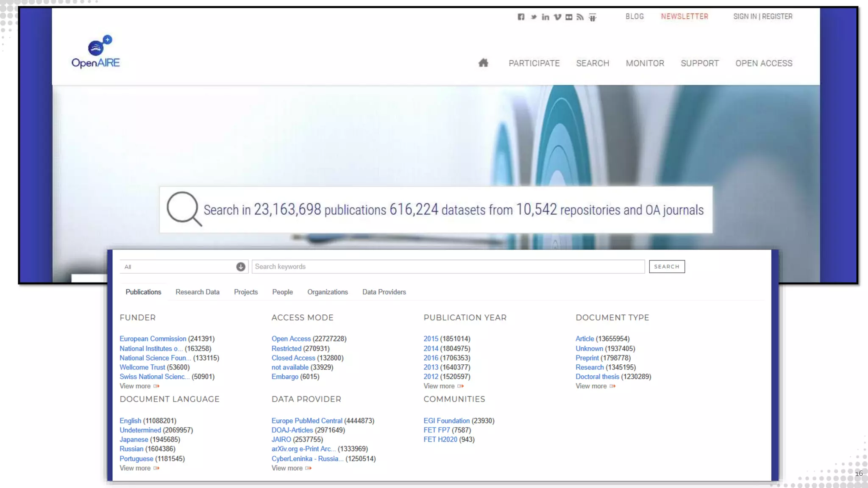Click the large magnifying glass icon
The height and width of the screenshot is (488, 868).
point(184,209)
